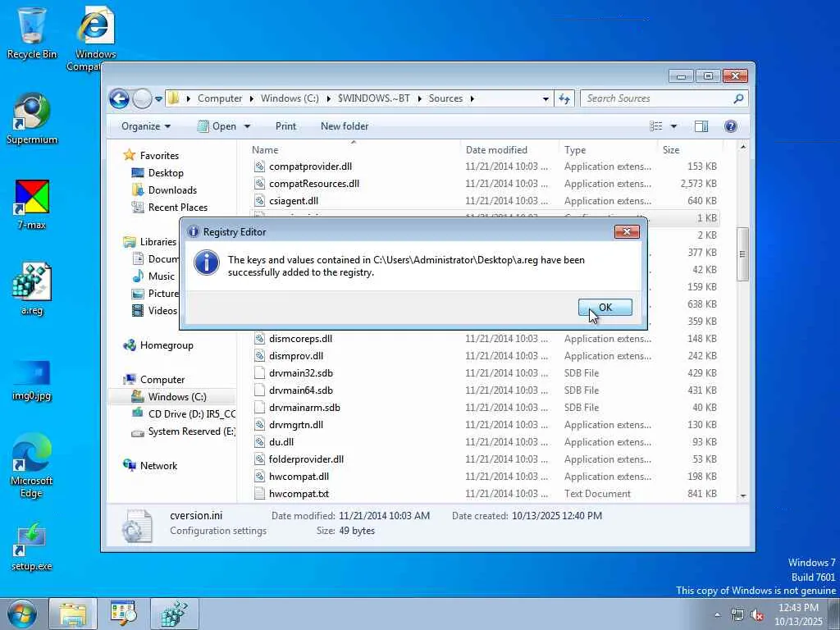Open the address bar previous locations dropdown
The width and height of the screenshot is (840, 630).
point(546,99)
